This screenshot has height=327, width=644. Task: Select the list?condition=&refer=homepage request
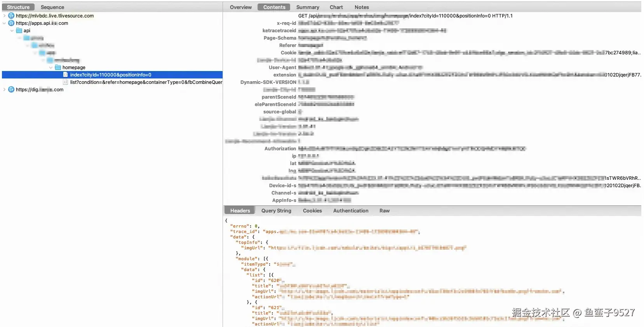click(112, 82)
